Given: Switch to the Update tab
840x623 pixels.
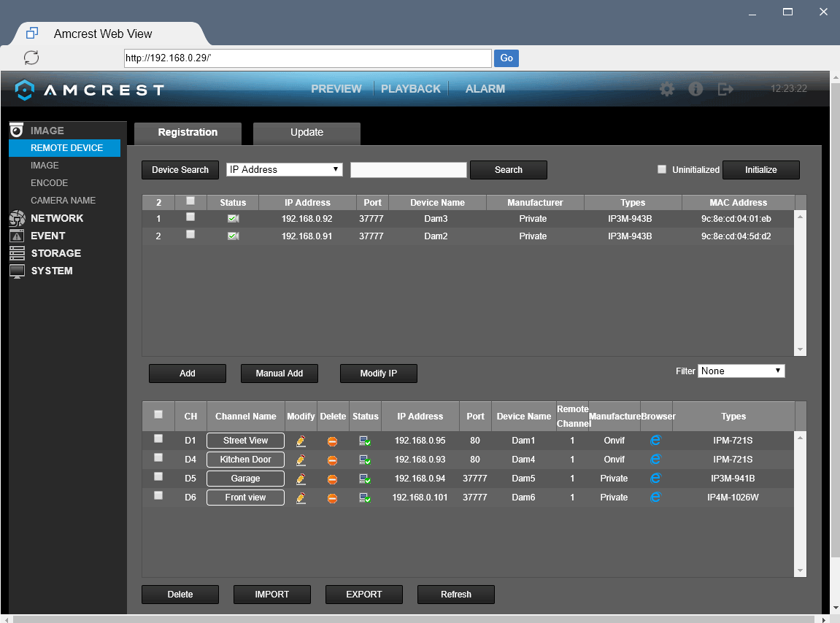Looking at the screenshot, I should 307,133.
